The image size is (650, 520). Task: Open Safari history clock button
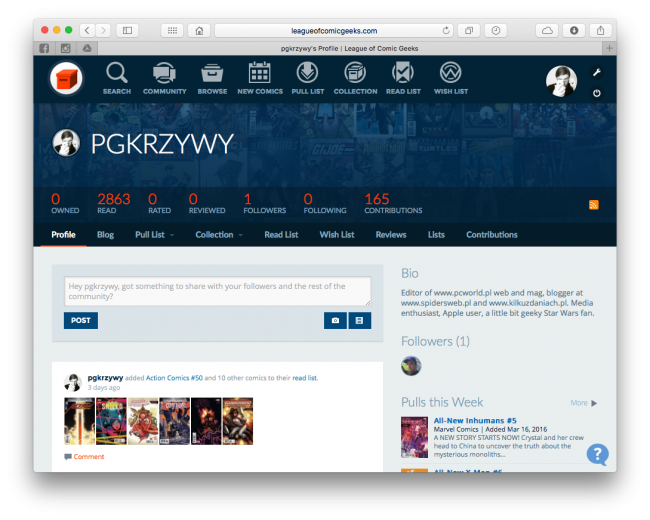[496, 30]
